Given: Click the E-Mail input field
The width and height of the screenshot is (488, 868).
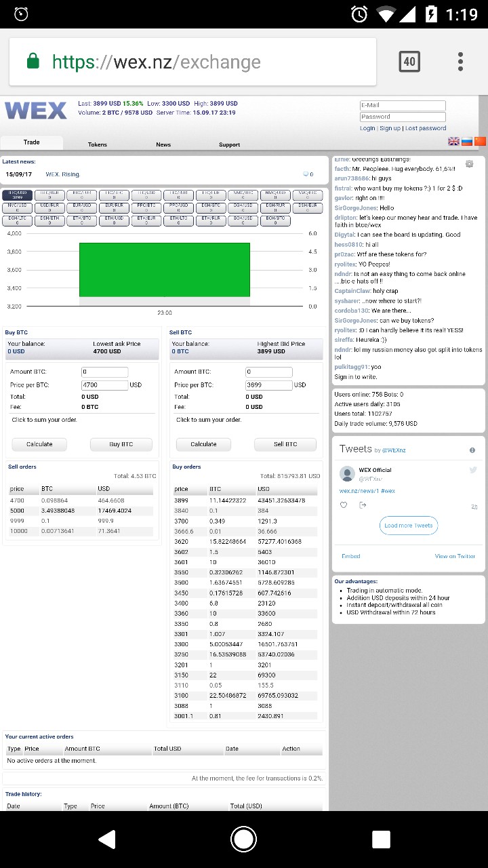Looking at the screenshot, I should point(403,105).
